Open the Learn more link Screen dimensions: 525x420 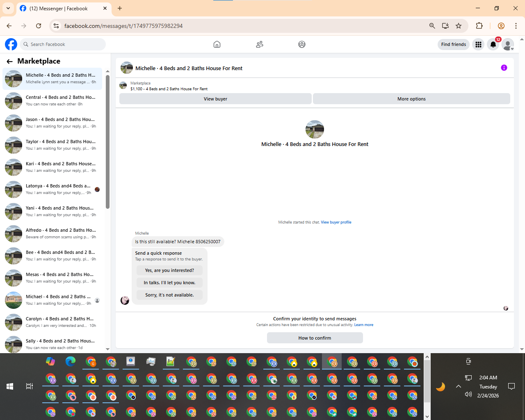point(364,325)
